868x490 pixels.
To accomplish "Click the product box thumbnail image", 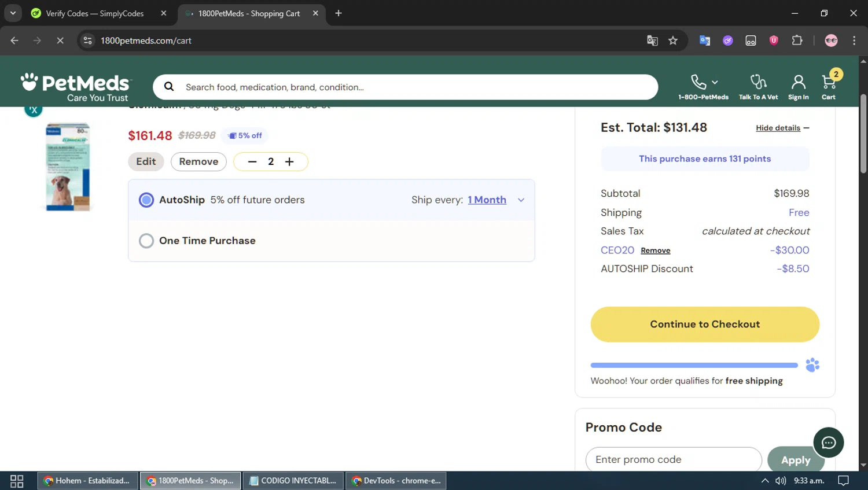I will [x=68, y=167].
